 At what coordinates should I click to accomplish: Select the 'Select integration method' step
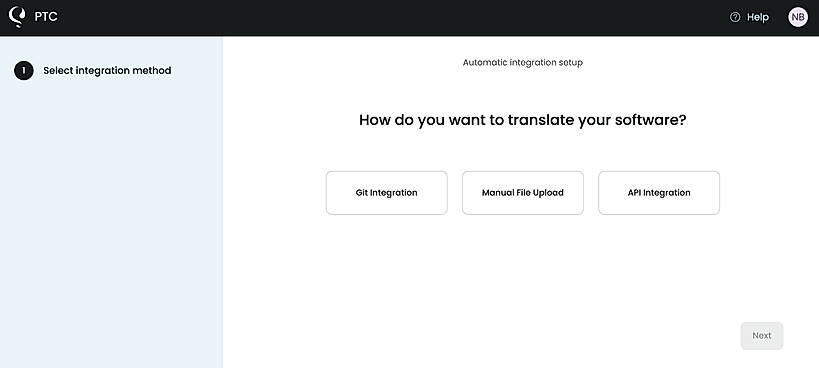[x=107, y=70]
